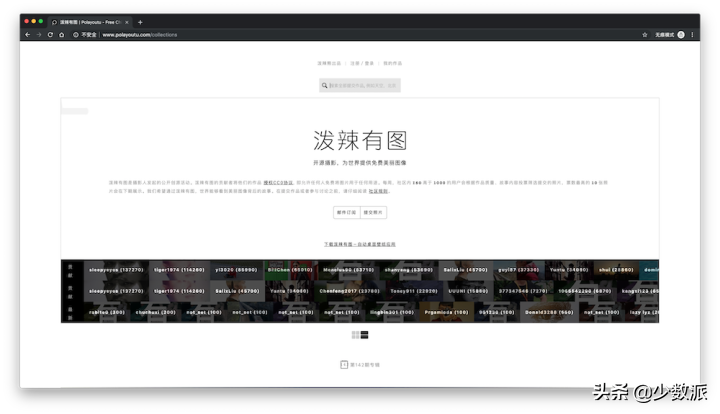Open contributor BillChen (65010) tile
This screenshot has height=414, width=720.
click(x=290, y=270)
